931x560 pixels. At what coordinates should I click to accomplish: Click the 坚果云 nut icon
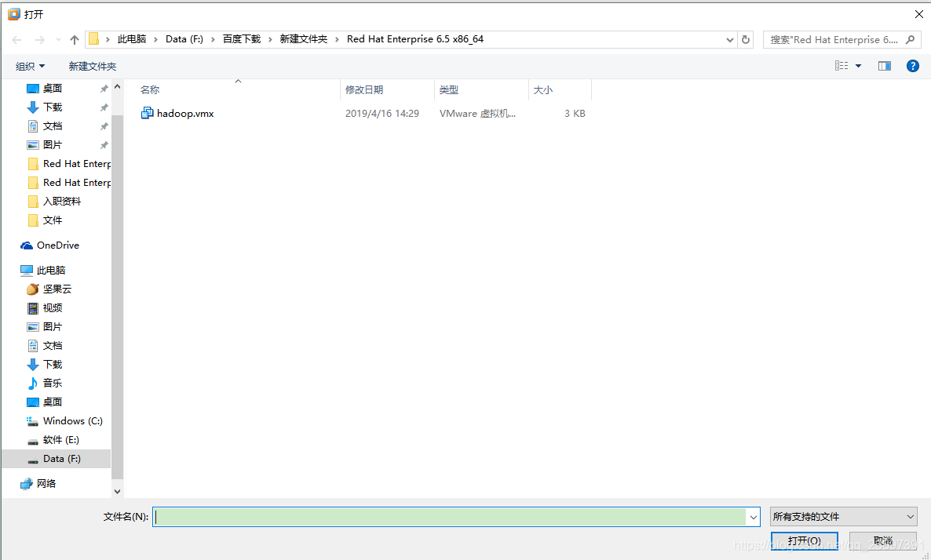pos(33,289)
